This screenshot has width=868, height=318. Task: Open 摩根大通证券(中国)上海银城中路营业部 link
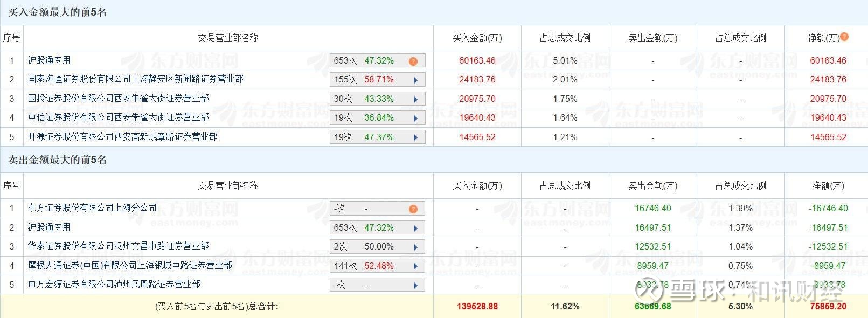tap(130, 266)
